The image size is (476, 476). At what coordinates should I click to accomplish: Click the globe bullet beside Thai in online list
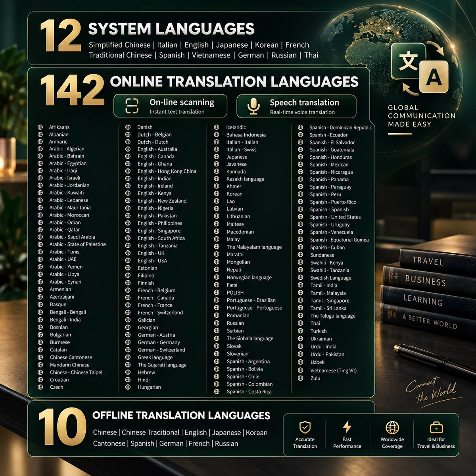click(300, 323)
